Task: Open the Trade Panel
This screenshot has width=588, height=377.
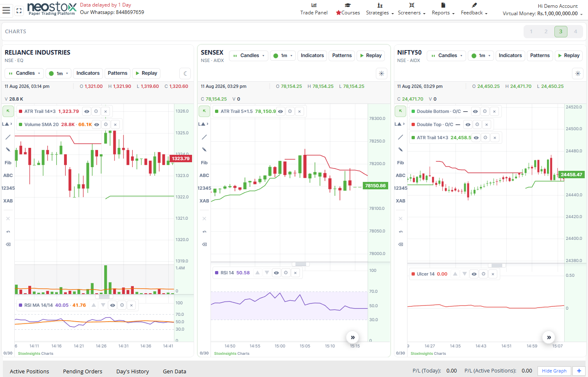Action: tap(314, 9)
